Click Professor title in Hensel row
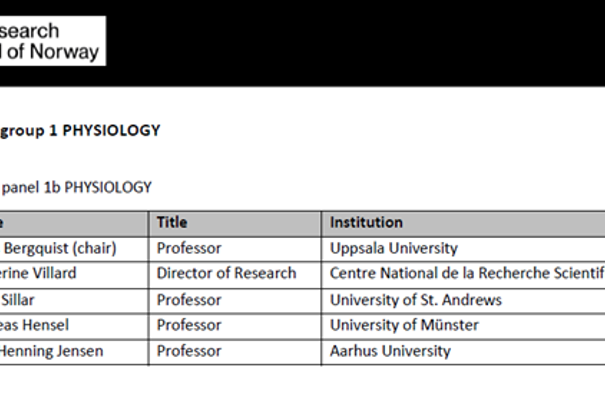This screenshot has width=605, height=404. point(189,326)
